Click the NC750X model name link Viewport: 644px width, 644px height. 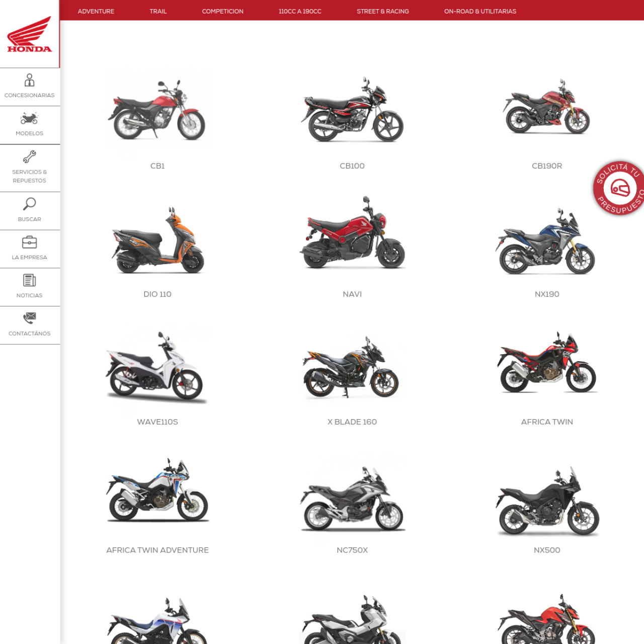coord(352,550)
